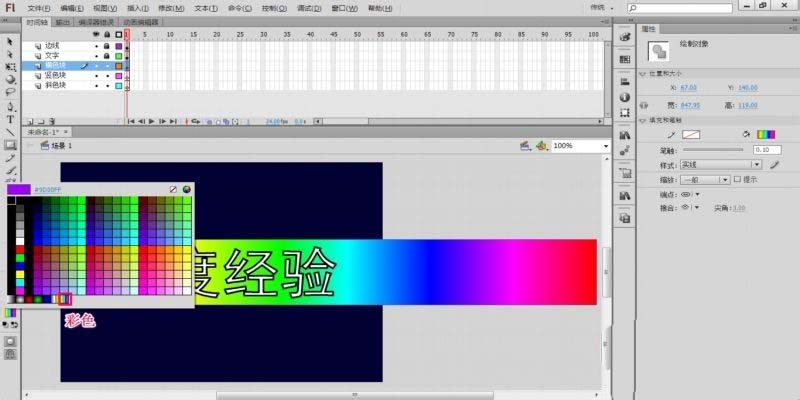
Task: Select the Pencil tool
Action: 10,158
